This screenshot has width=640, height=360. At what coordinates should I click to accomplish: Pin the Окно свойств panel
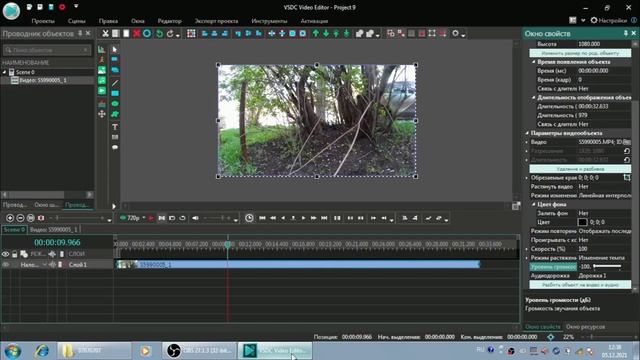(x=626, y=33)
